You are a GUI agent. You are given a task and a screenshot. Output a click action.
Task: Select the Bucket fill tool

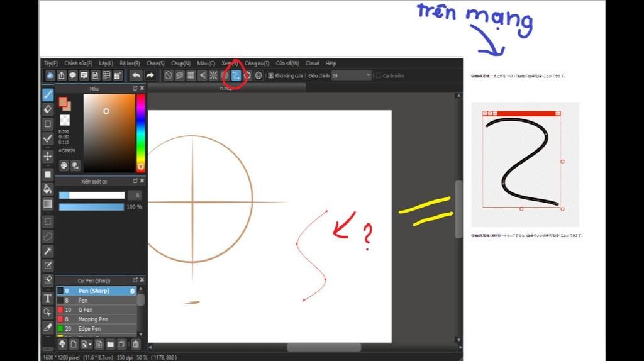point(48,189)
